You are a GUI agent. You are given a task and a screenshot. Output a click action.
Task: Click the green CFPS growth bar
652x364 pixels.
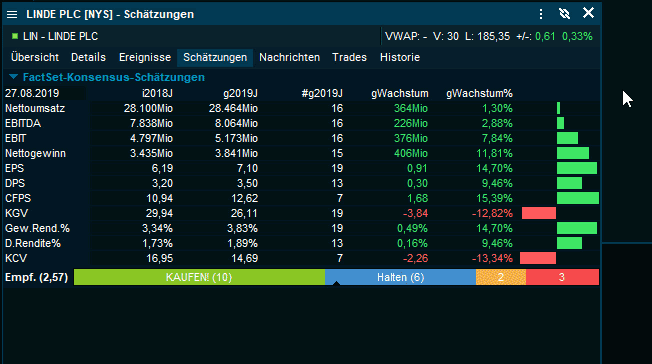click(578, 198)
